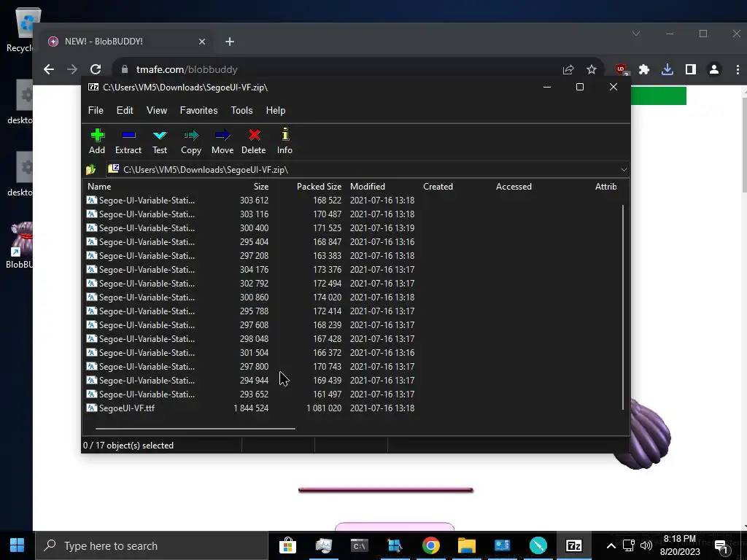Click the red Delete button
Viewport: 747px width, 560px height.
tap(253, 141)
